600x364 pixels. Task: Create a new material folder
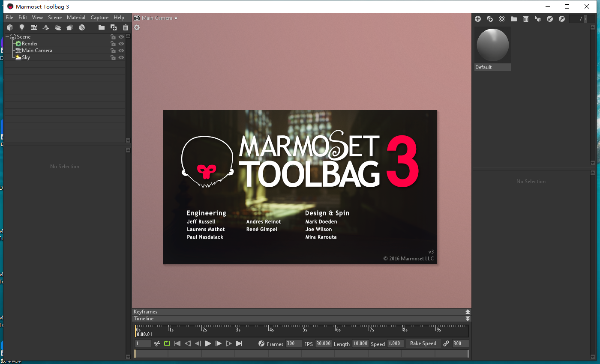point(514,19)
